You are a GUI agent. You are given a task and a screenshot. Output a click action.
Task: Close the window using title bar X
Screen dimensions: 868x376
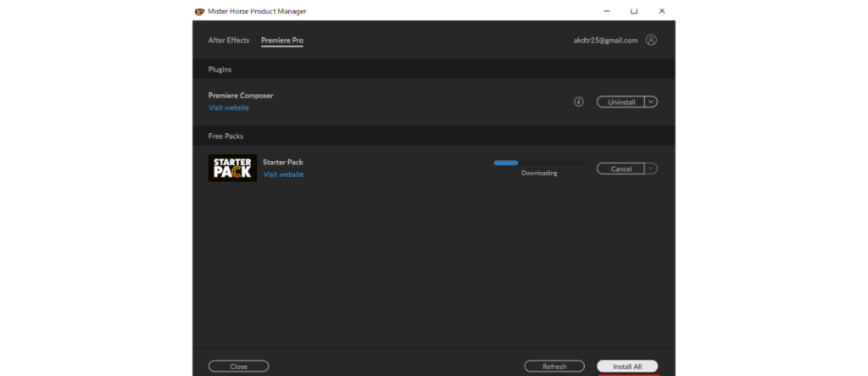pyautogui.click(x=661, y=11)
